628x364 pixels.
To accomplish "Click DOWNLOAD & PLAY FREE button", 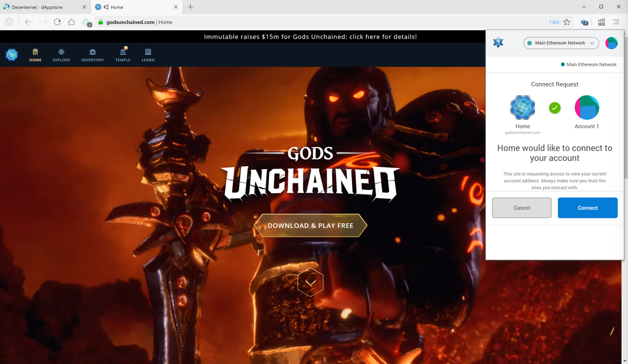I will [x=311, y=226].
